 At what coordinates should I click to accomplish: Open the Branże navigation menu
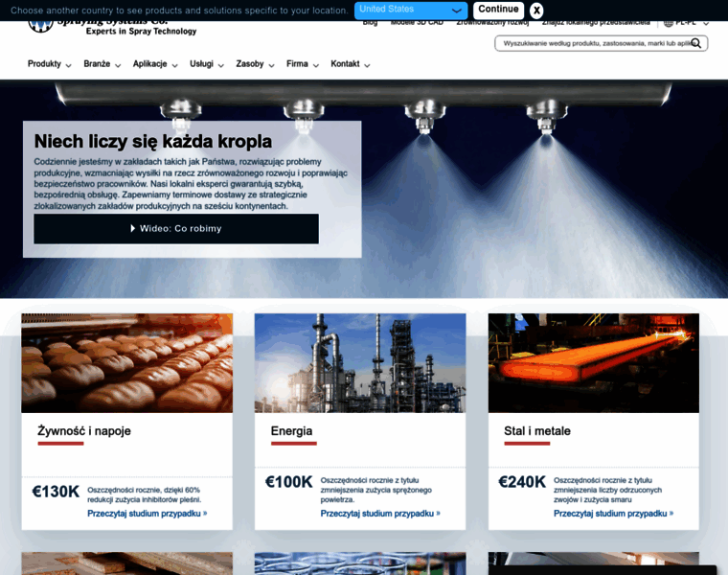pos(102,64)
